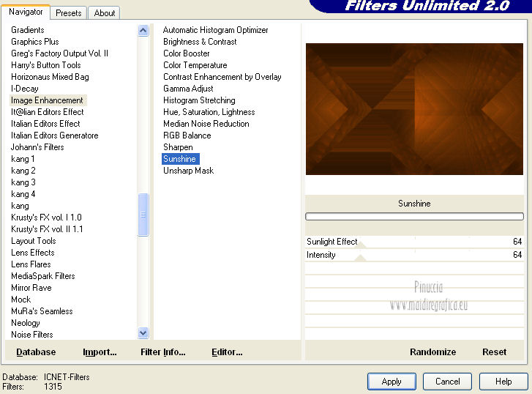
Task: Select It@lian Editors Effect
Action: pyautogui.click(x=47, y=112)
